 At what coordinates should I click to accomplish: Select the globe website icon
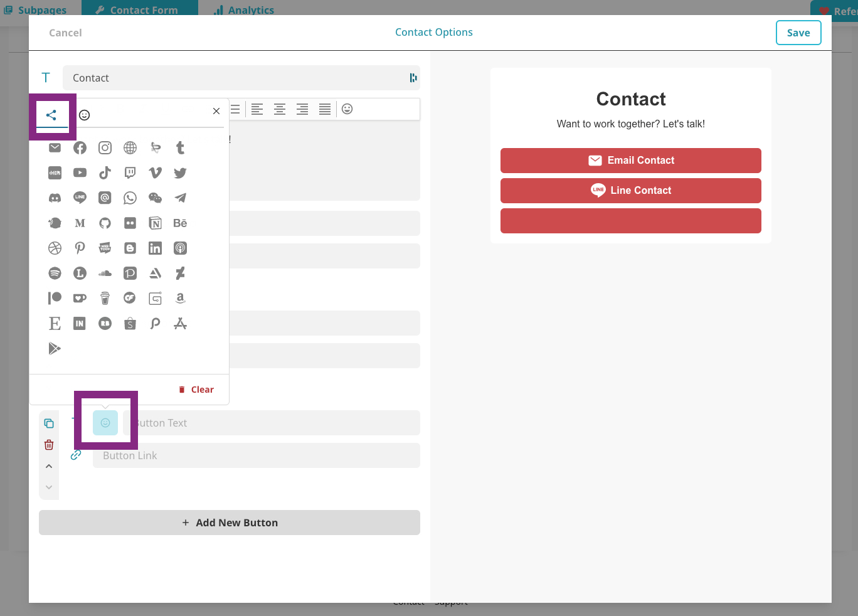click(x=130, y=148)
